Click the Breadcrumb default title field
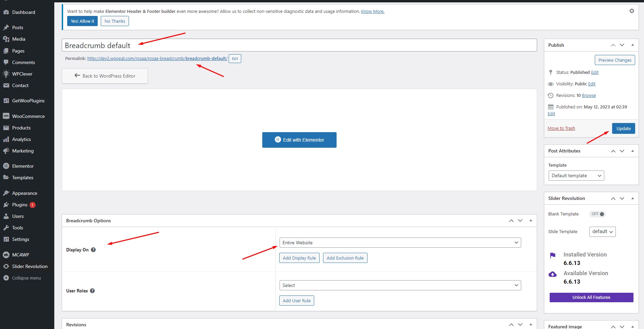644x329 pixels. pos(299,45)
